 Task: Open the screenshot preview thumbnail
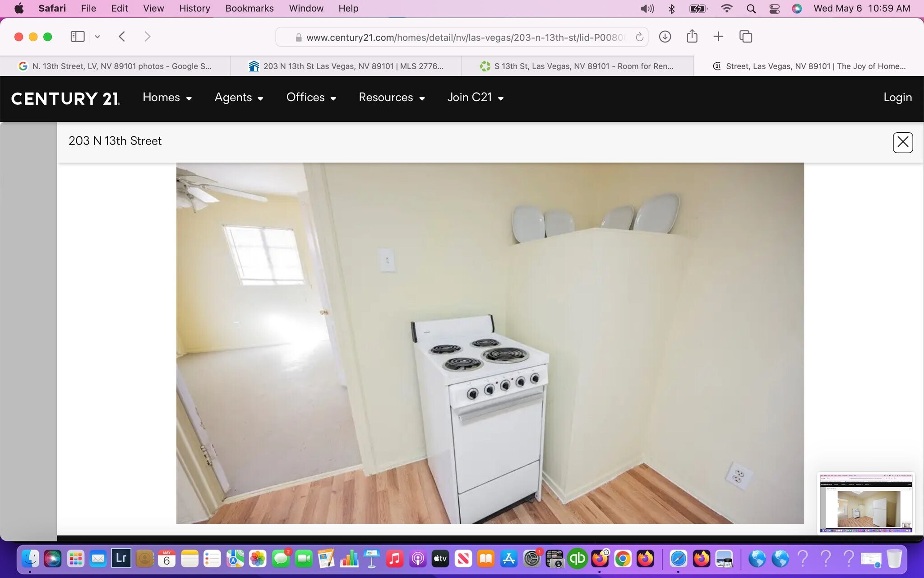click(866, 503)
